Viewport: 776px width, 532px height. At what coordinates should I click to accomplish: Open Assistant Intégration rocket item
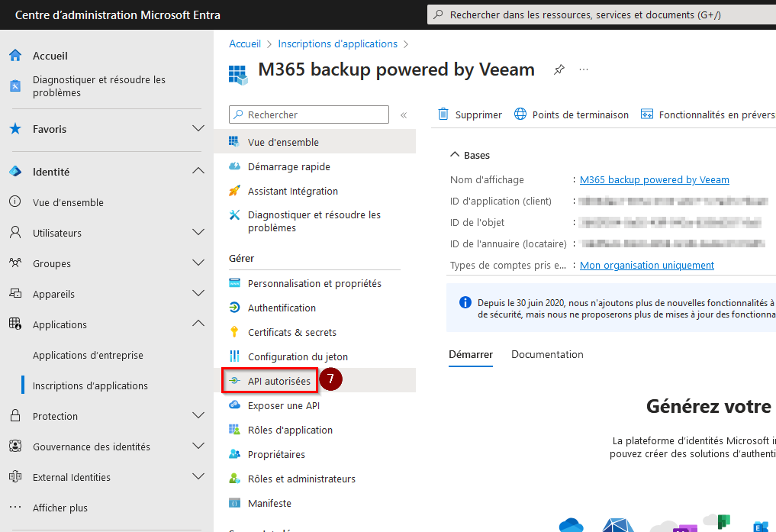(293, 191)
